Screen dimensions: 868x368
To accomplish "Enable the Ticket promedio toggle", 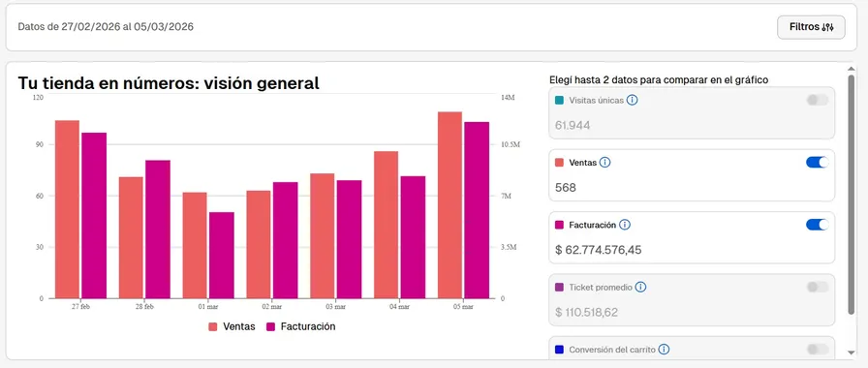I will point(818,287).
